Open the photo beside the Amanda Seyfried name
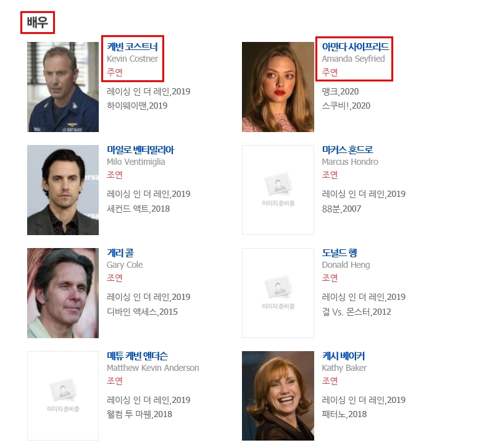This screenshot has height=448, width=487. point(277,87)
